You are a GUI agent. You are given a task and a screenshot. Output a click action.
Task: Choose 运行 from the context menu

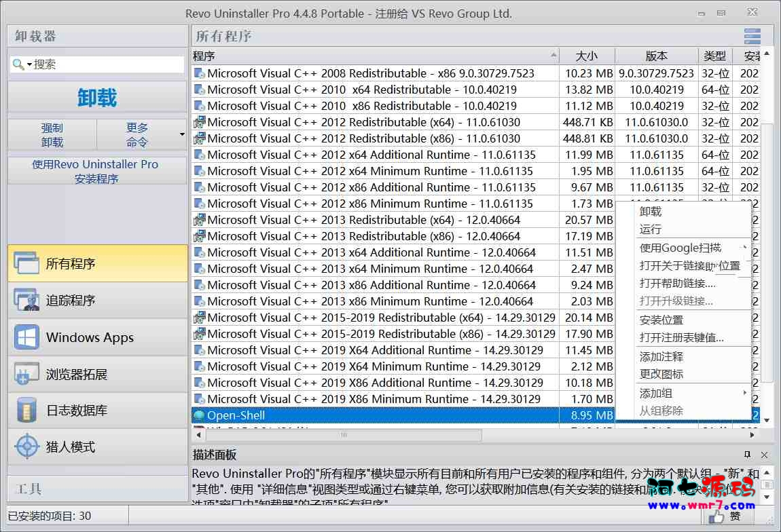(x=651, y=229)
